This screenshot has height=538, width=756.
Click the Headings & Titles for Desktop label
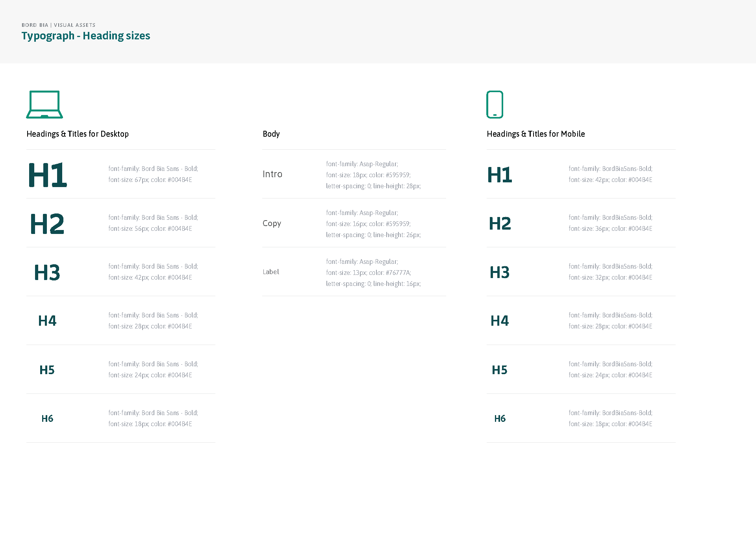click(78, 134)
